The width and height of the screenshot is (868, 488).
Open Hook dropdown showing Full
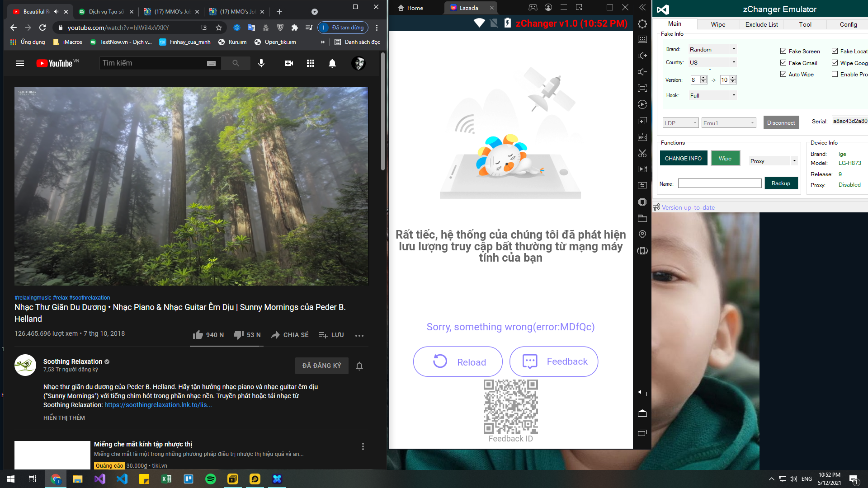pos(713,95)
